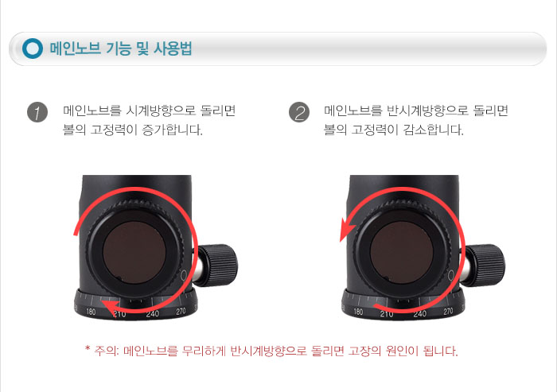The height and width of the screenshot is (392, 557).
Task: Click the blue circle icon in header
Action: click(x=33, y=49)
